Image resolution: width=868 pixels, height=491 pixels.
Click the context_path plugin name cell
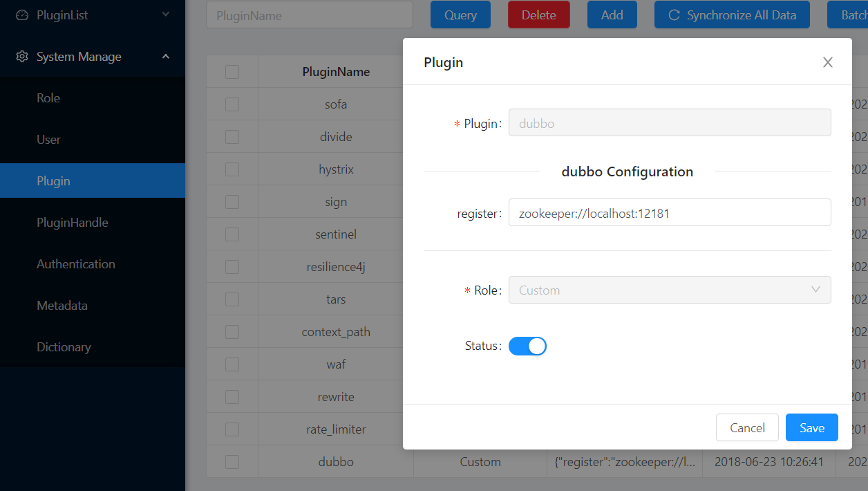tap(336, 332)
